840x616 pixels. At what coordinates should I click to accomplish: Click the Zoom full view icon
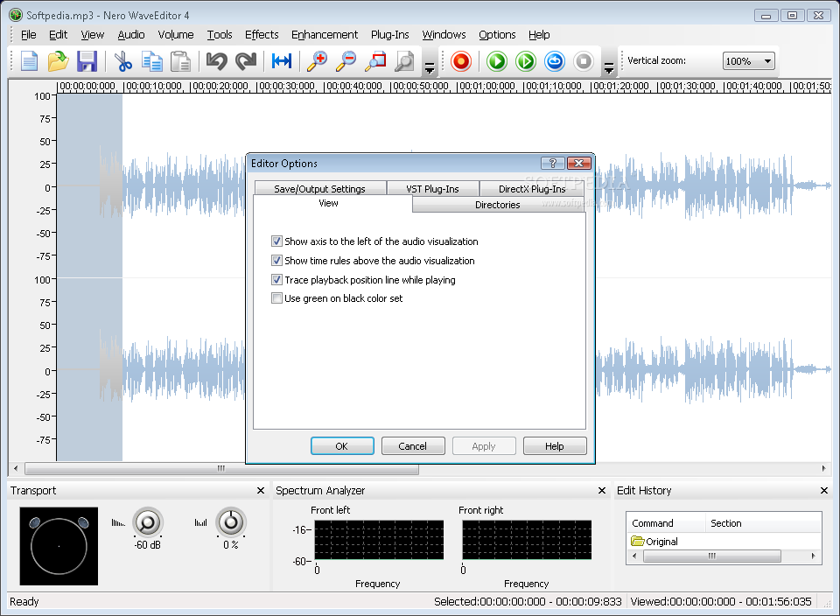tap(404, 61)
